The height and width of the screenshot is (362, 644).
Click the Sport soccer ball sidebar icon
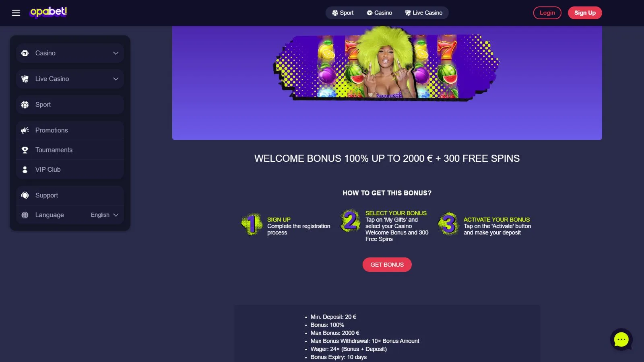(25, 105)
